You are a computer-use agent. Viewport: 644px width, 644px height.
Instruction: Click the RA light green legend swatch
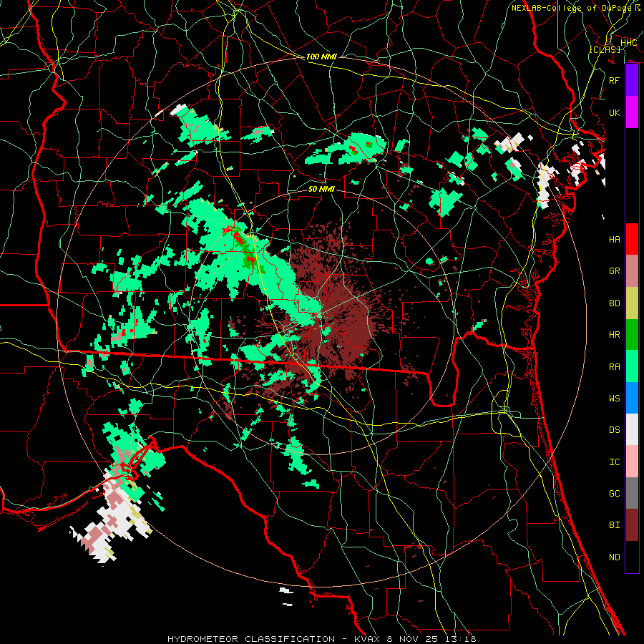[x=632, y=366]
